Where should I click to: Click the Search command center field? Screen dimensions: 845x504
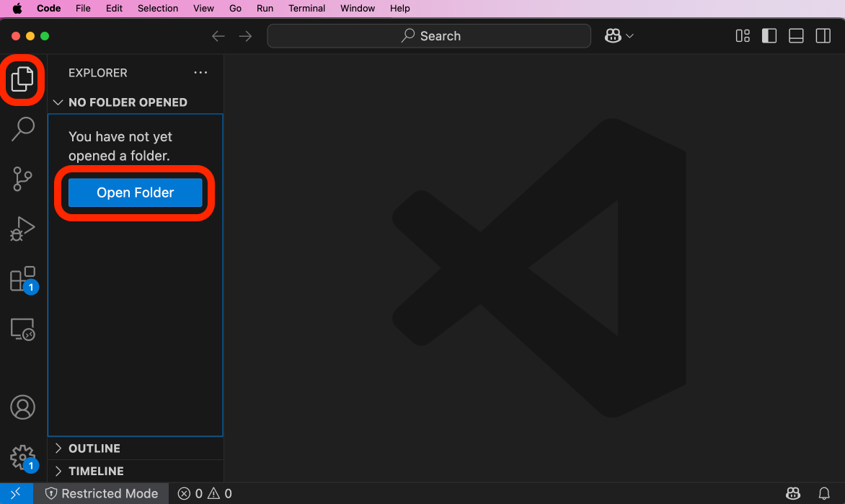coord(429,36)
